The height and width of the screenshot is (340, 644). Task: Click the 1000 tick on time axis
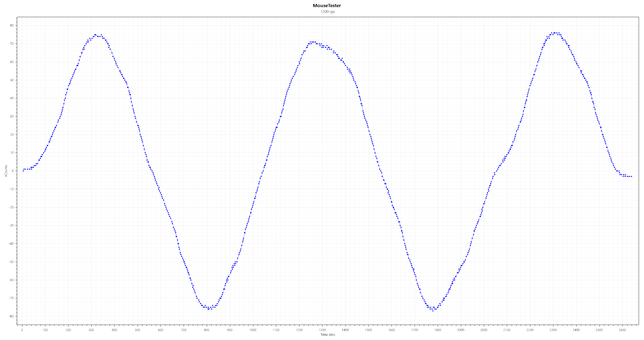pos(253,330)
